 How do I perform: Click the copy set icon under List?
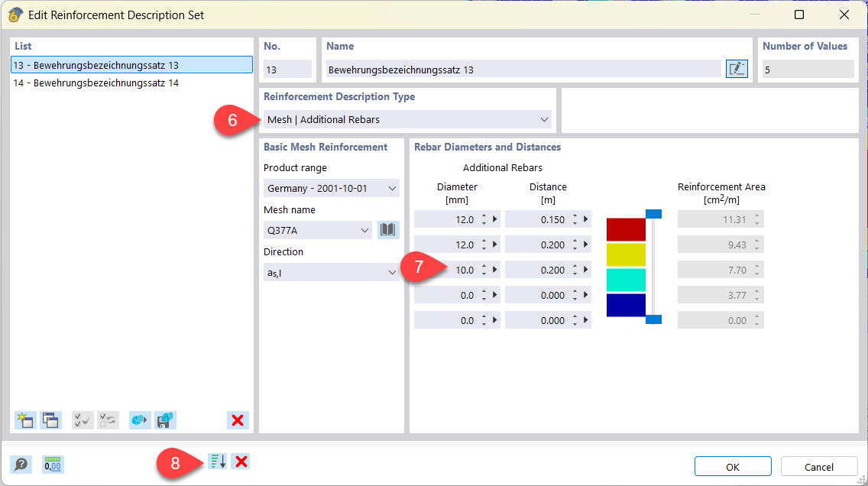(50, 420)
